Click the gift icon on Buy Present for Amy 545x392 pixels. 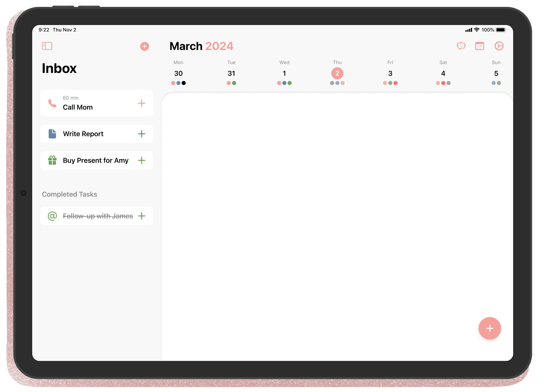pyautogui.click(x=52, y=160)
